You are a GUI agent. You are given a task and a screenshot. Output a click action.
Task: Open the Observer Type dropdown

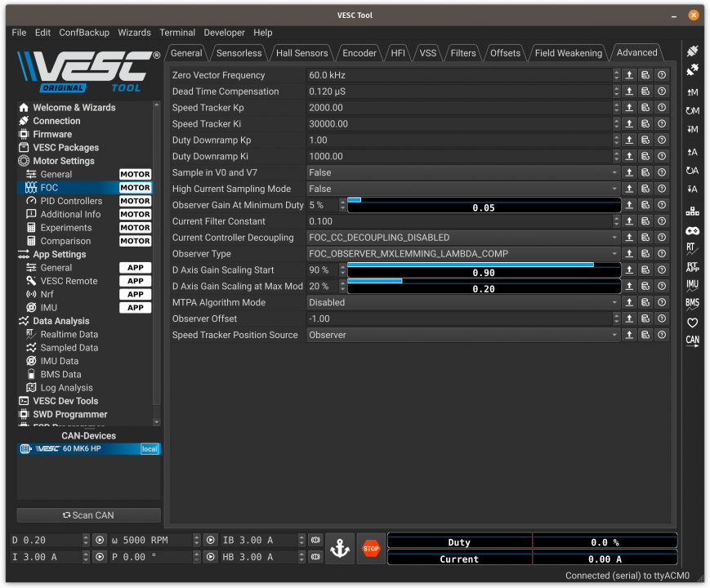(463, 254)
